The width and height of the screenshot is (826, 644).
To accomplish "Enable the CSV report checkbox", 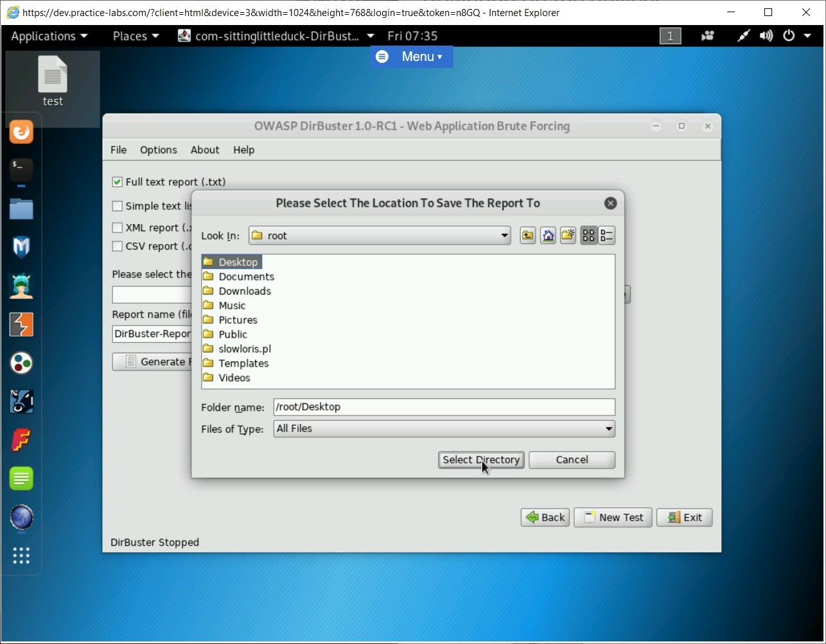I will click(117, 246).
